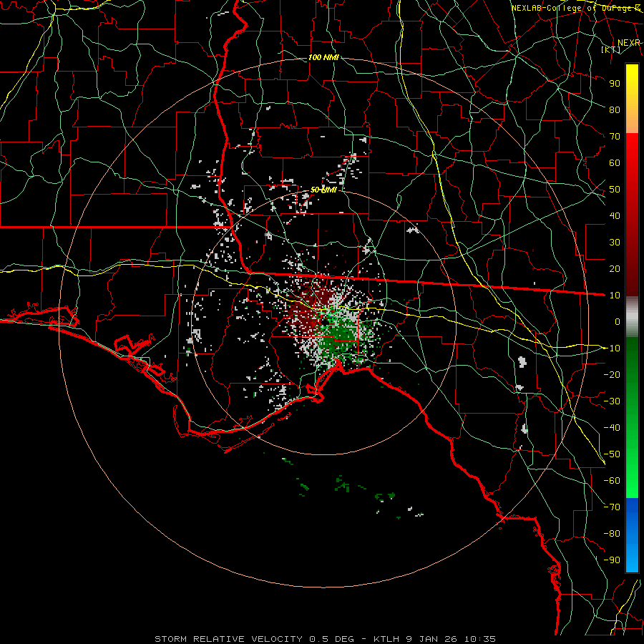Viewport: 644px width, 644px height.
Task: Select the 70 value on the velocity scale
Action: [615, 137]
